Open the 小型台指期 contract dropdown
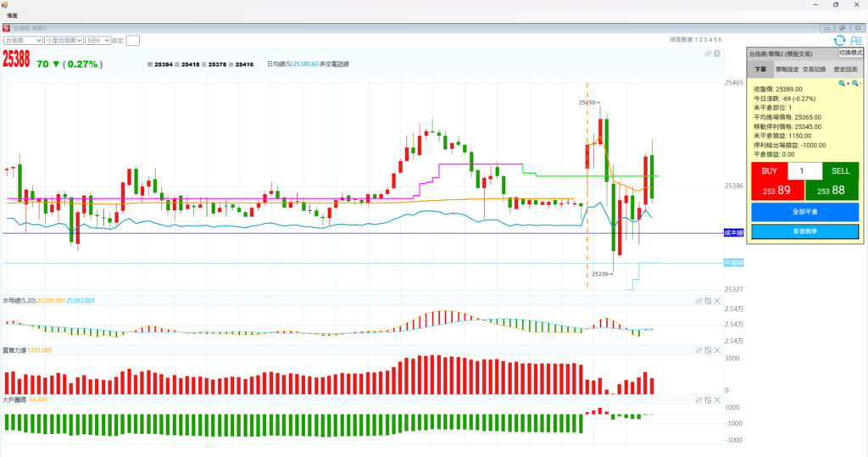Viewport: 868px width, 457px height. 64,40
